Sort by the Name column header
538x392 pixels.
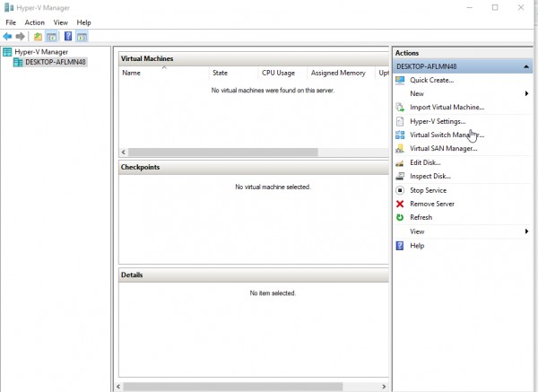point(164,73)
